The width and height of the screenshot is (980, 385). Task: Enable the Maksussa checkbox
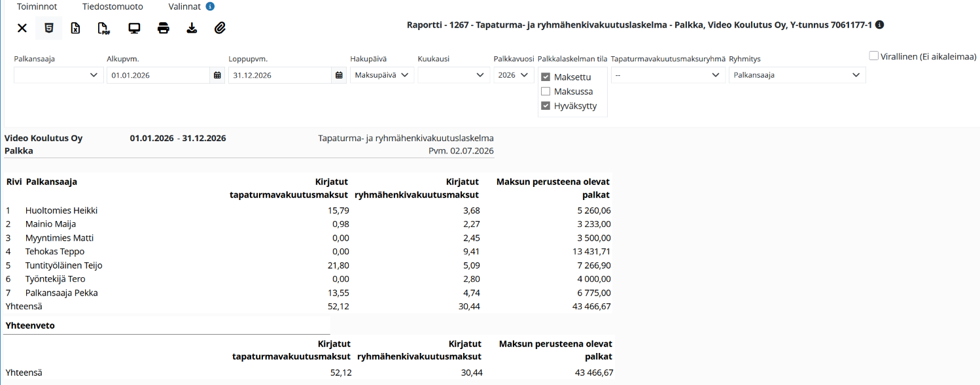pos(546,92)
